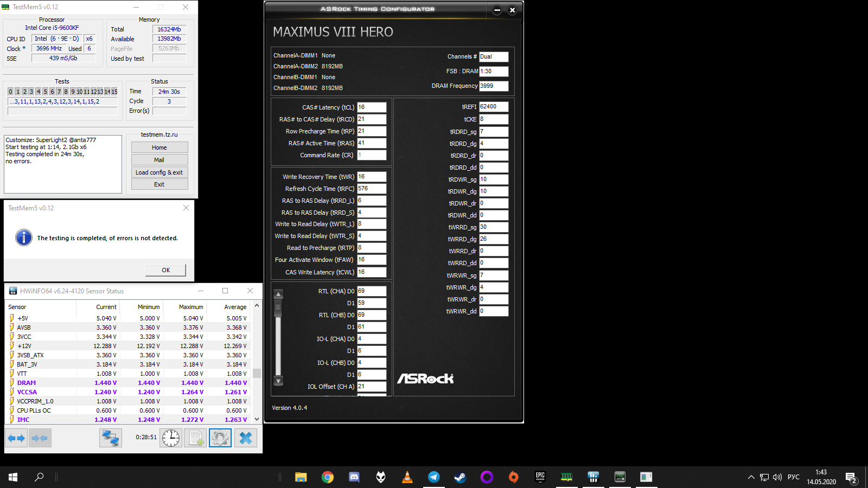Click the Refresh Cycle Time (tRFC) field
Image resolution: width=868 pixels, height=488 pixels.
372,189
